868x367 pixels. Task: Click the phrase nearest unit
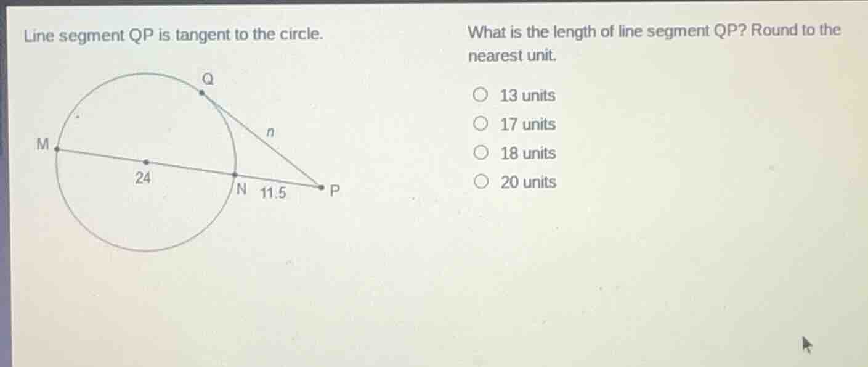tap(511, 56)
